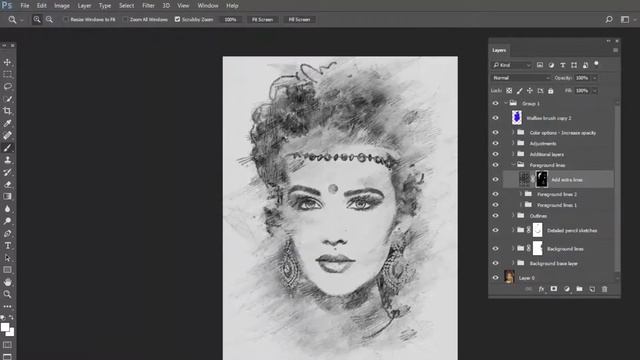Delete layer with trash icon
The height and width of the screenshot is (360, 640).
coord(604,289)
